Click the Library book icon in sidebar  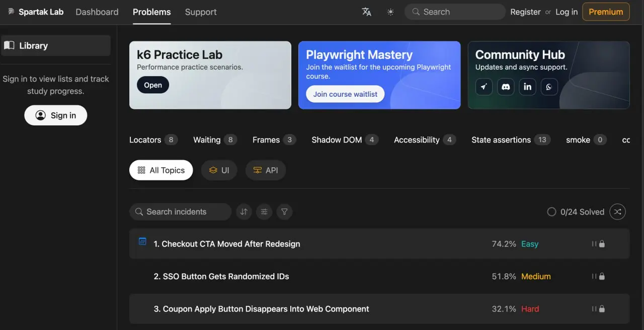coord(10,45)
